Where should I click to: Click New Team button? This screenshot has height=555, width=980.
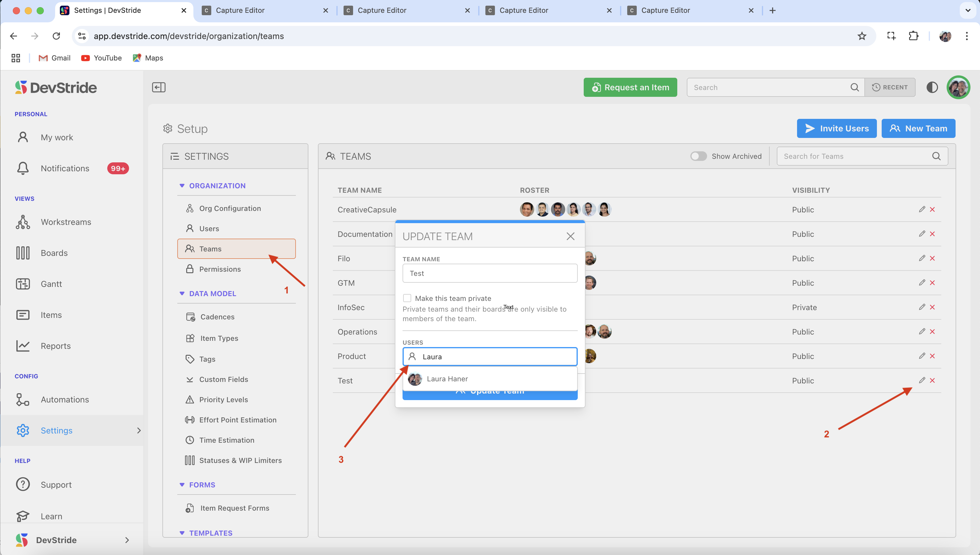click(x=918, y=128)
